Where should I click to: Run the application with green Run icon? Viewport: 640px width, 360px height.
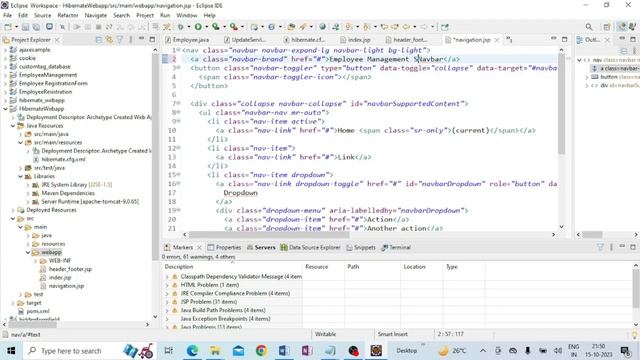198,27
